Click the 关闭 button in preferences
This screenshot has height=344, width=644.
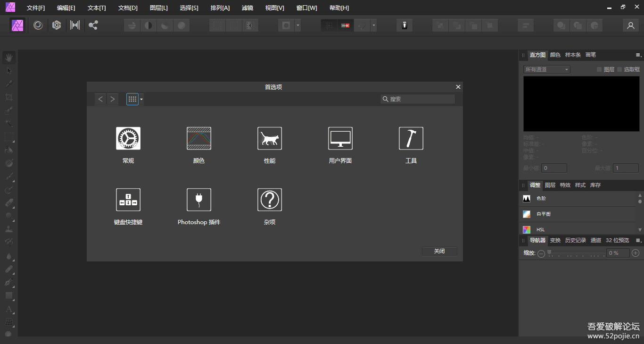pyautogui.click(x=439, y=252)
